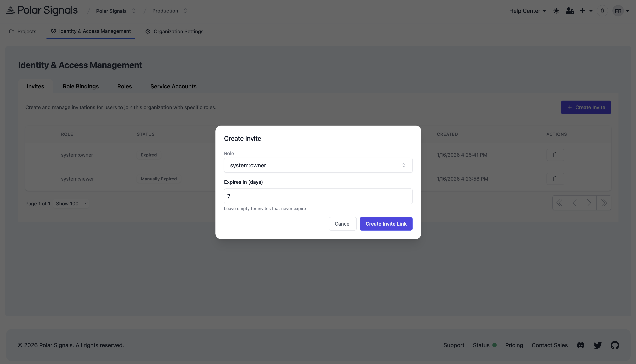Open the notifications bell
This screenshot has height=364, width=636.
[602, 11]
